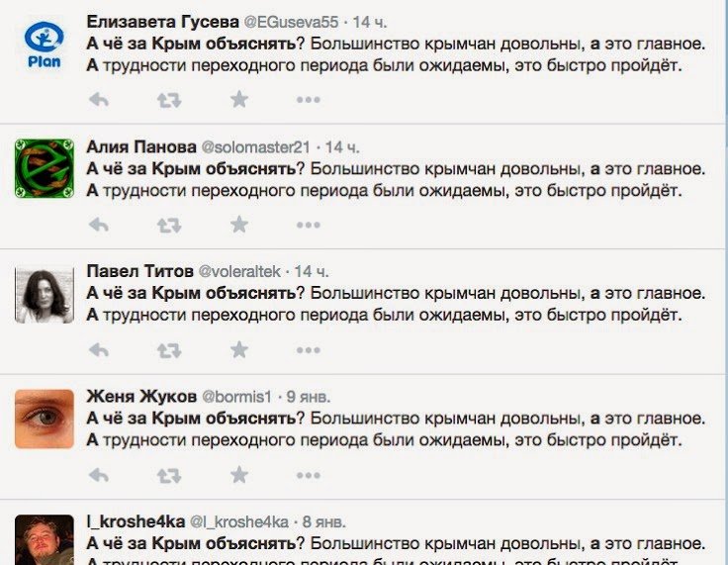Viewport: 728px width, 565px height.
Task: Show more options for Павел Титов's tweet
Action: click(x=309, y=349)
